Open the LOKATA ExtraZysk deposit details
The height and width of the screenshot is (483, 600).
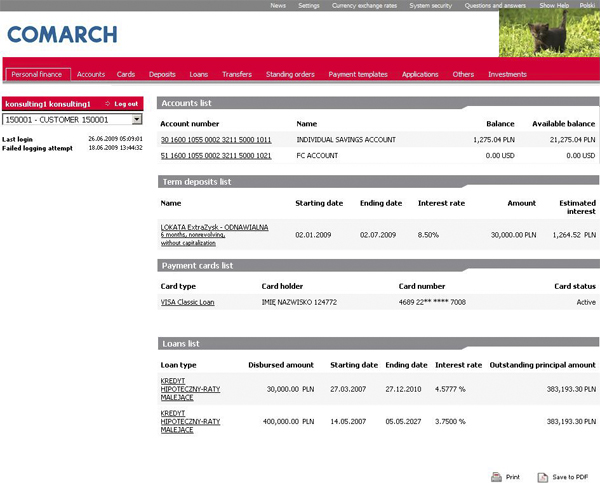[214, 227]
